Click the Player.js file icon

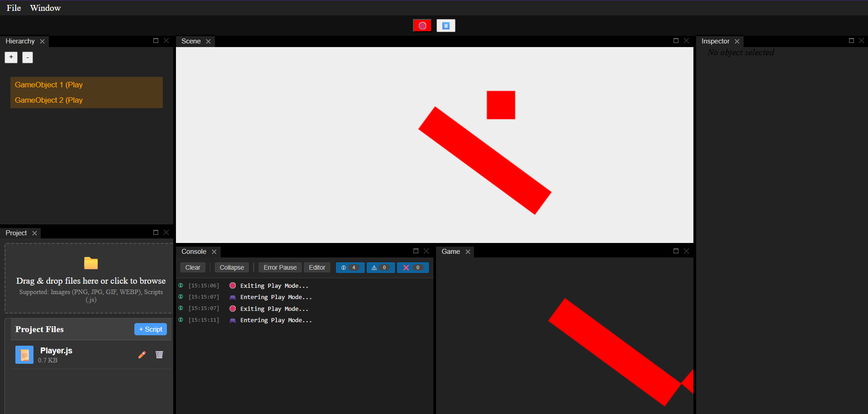(24, 355)
